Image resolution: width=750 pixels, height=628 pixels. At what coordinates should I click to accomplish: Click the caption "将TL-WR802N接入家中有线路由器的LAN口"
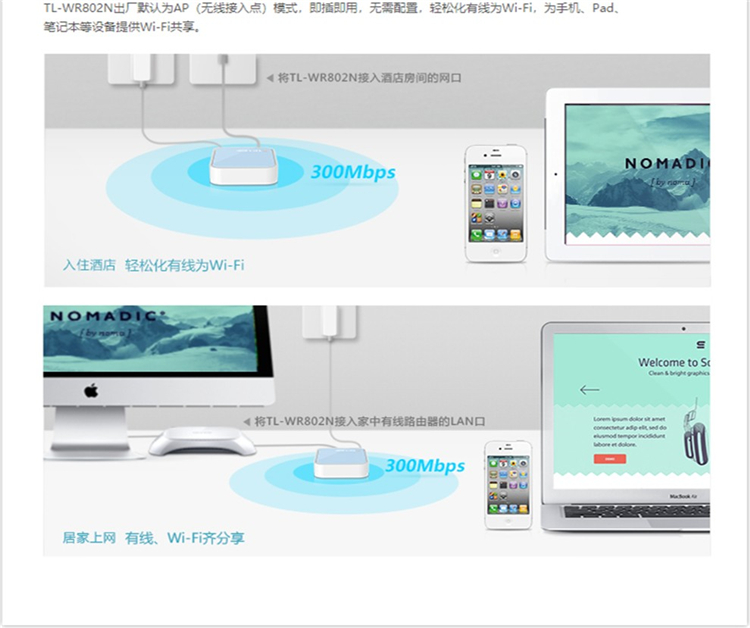[369, 421]
